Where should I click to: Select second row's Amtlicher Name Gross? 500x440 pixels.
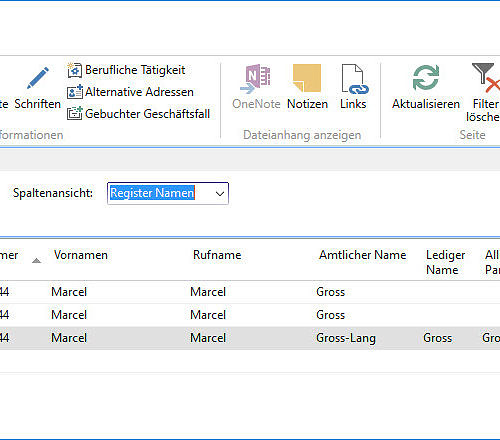[330, 315]
